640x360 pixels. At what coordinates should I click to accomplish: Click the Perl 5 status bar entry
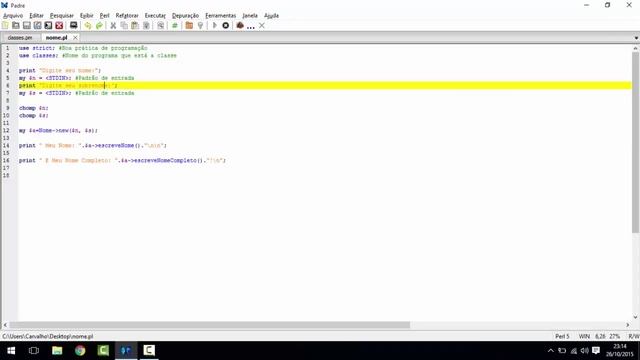point(562,336)
